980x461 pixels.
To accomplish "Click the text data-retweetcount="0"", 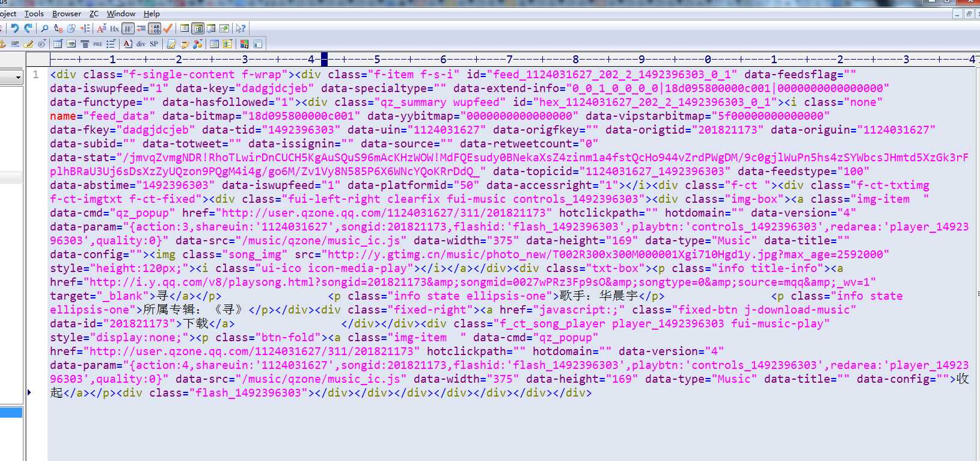I will coord(529,144).
